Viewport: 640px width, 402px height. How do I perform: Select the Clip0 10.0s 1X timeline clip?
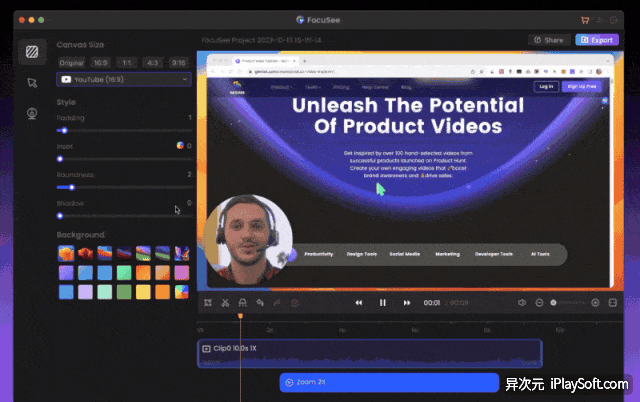[370, 353]
